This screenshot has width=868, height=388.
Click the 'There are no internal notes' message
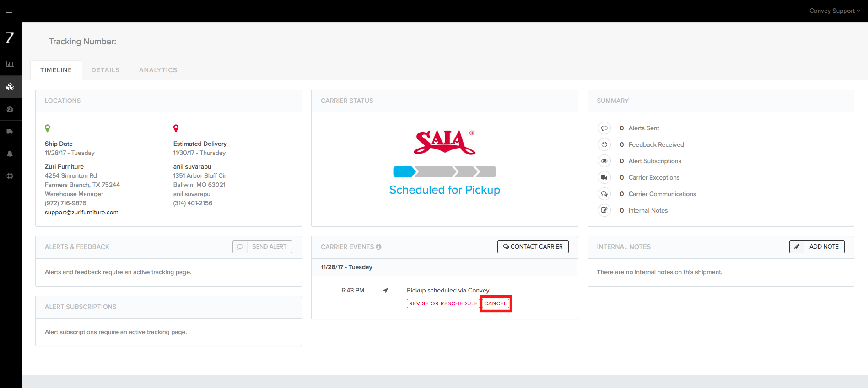(659, 272)
